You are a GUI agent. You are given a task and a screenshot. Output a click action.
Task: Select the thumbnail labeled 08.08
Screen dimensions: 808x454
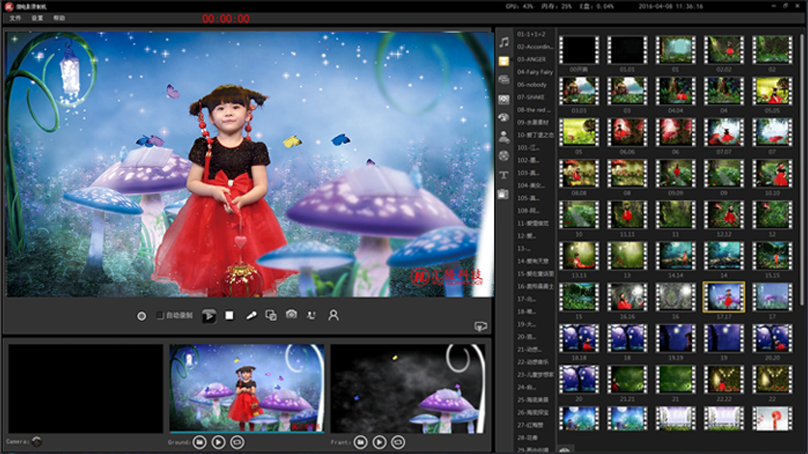pos(579,174)
